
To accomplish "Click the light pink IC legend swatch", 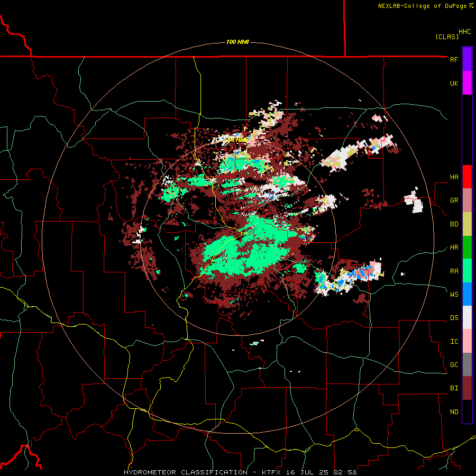I will click(x=467, y=341).
